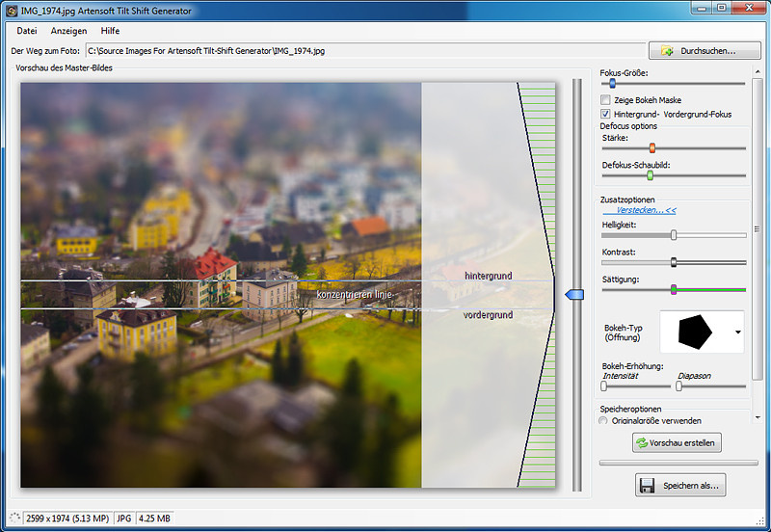Image resolution: width=771 pixels, height=532 pixels.
Task: Click the application icon in title bar
Action: [11, 11]
